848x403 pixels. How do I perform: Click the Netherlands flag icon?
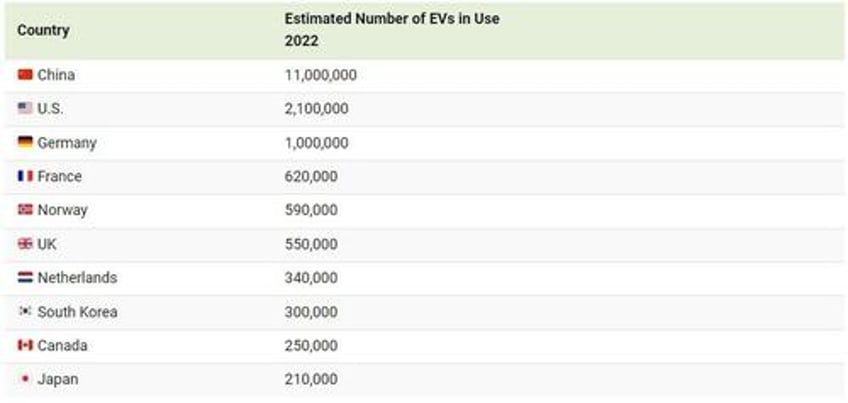coord(25,278)
